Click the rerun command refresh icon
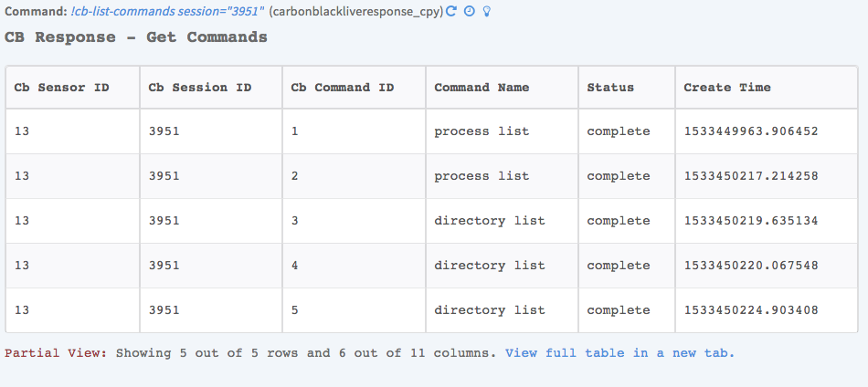This screenshot has width=868, height=387. (451, 12)
